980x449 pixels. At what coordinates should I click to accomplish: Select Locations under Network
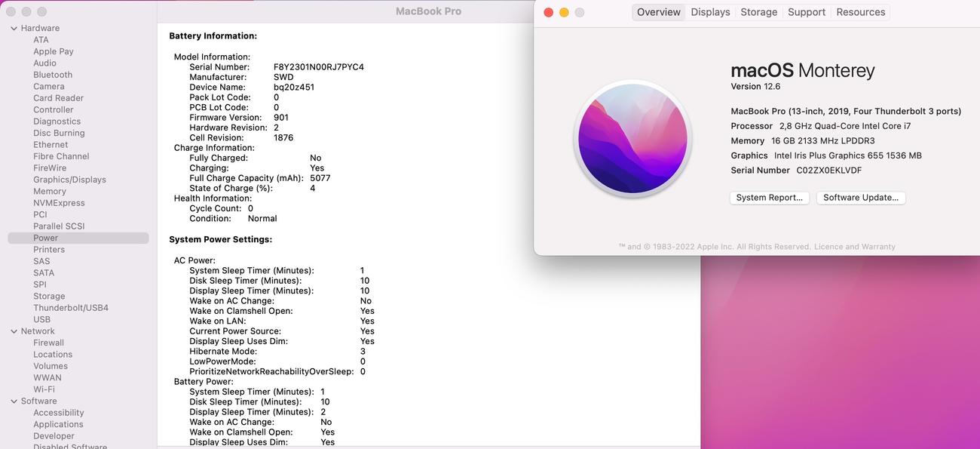pos(53,355)
